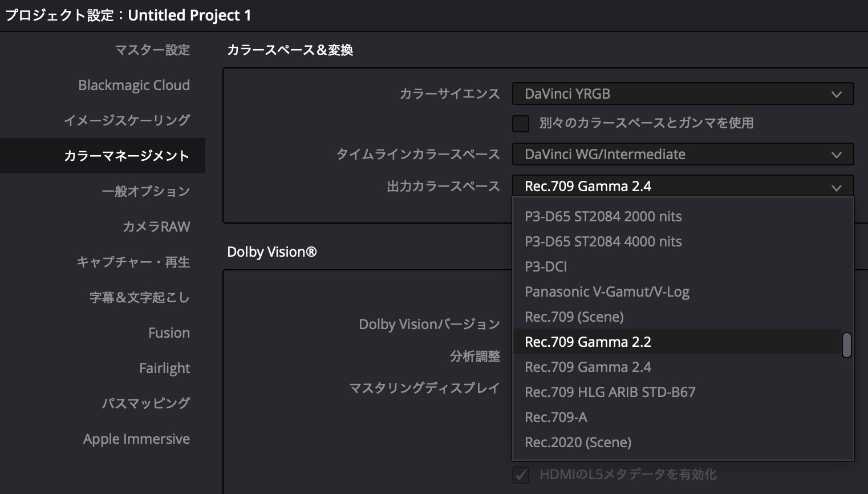Image resolution: width=868 pixels, height=494 pixels.
Task: Enable 別々のカラースペースとガンマを使用 checkbox
Action: [x=521, y=123]
